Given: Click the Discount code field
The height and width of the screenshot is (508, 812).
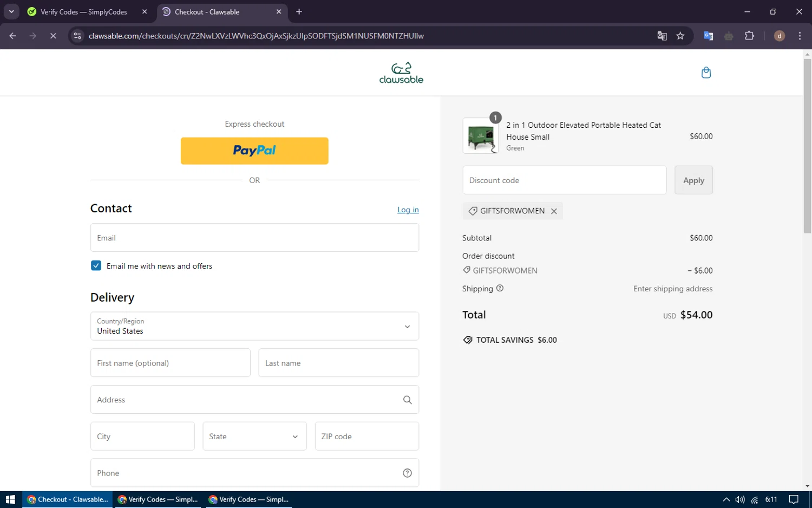Looking at the screenshot, I should [564, 180].
